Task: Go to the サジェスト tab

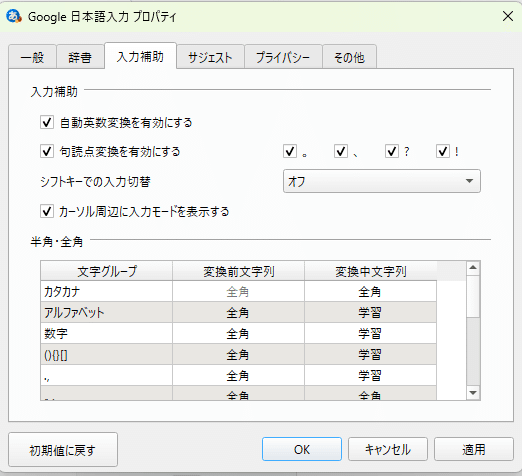Action: [210, 57]
